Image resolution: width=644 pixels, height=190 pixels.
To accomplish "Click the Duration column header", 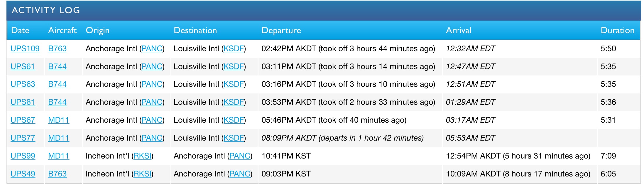I will tap(617, 30).
